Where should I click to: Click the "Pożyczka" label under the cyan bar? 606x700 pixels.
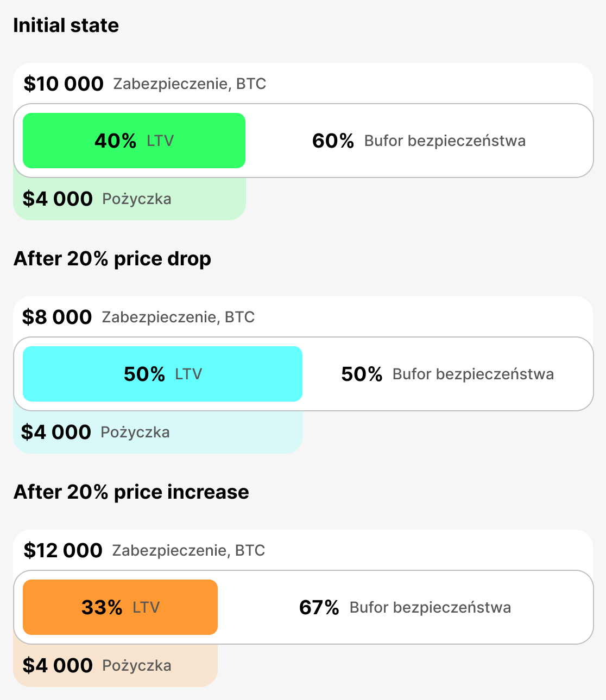point(135,432)
